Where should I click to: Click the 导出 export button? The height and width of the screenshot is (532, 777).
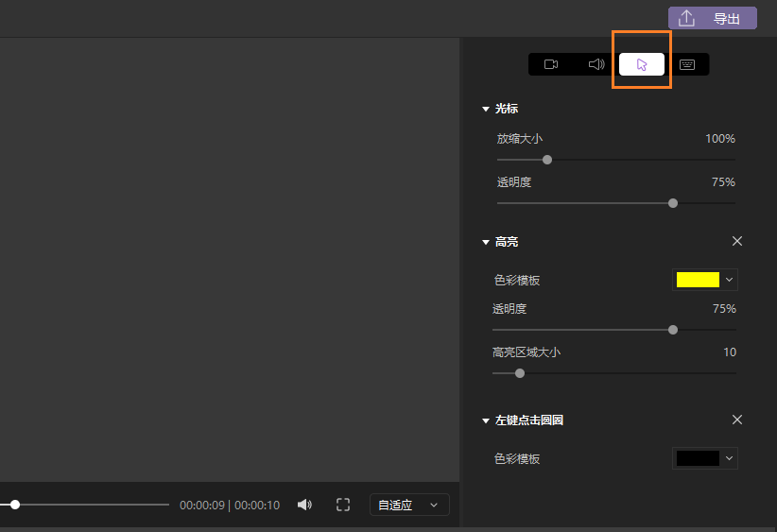click(x=713, y=18)
